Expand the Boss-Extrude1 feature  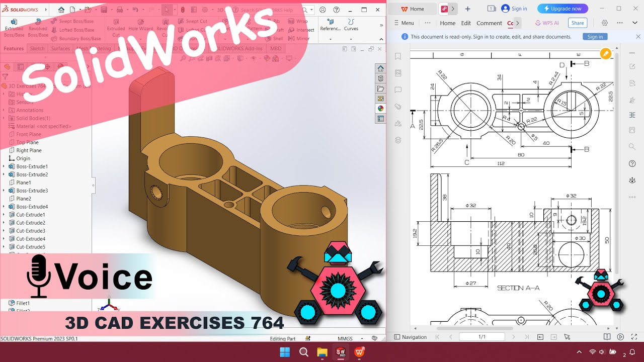[4, 166]
